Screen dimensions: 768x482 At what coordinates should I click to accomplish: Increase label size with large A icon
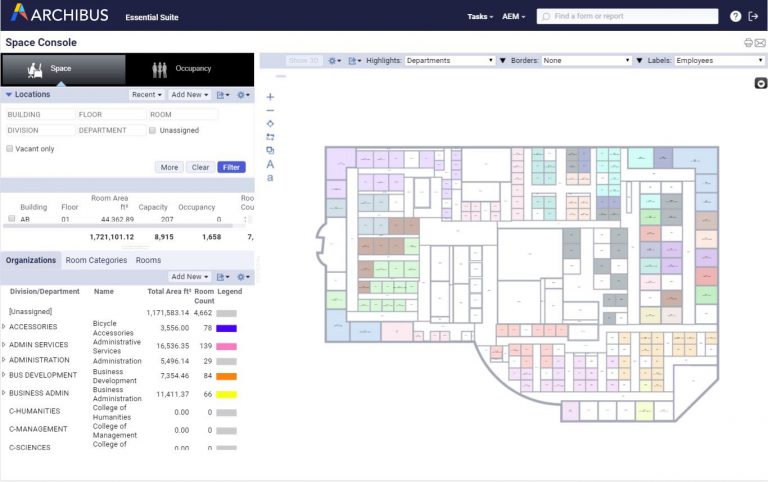tap(270, 164)
